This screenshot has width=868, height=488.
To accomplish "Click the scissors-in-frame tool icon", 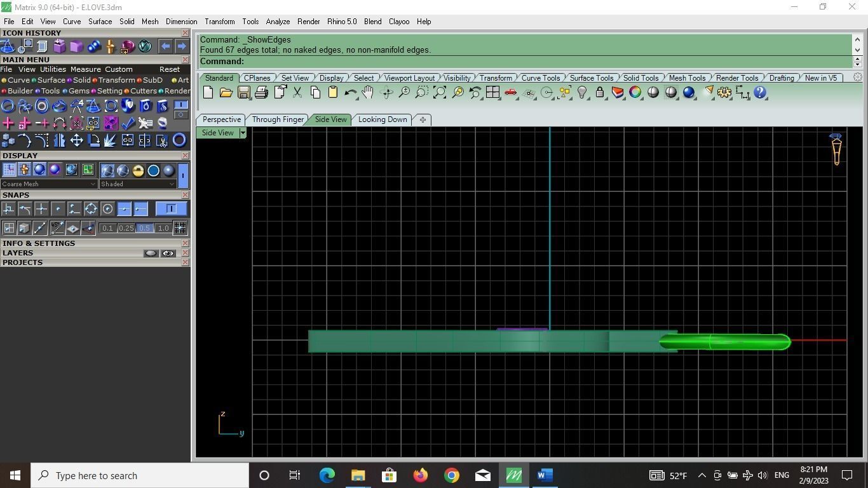I will pyautogui.click(x=162, y=140).
